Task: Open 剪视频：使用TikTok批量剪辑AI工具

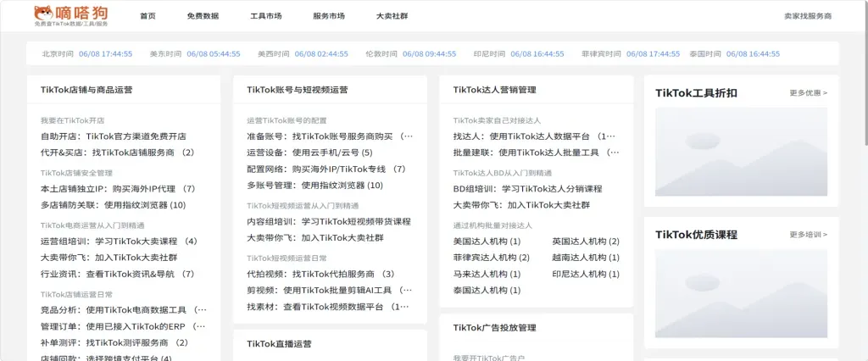Action: tap(330, 290)
